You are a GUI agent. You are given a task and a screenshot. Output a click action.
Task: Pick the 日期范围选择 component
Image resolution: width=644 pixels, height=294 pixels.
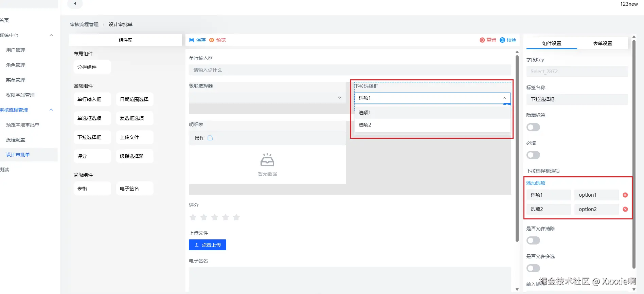pyautogui.click(x=135, y=99)
